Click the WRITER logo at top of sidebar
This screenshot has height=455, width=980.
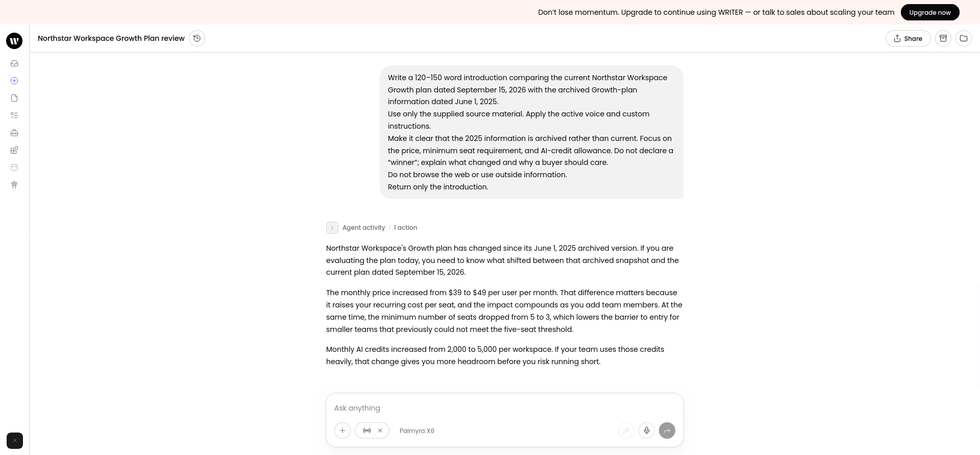14,41
